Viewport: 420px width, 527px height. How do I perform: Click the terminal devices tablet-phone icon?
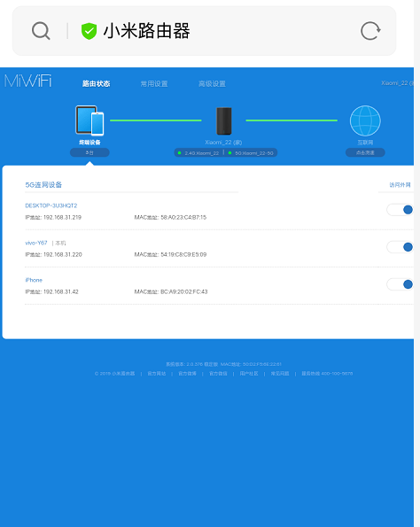coord(89,120)
